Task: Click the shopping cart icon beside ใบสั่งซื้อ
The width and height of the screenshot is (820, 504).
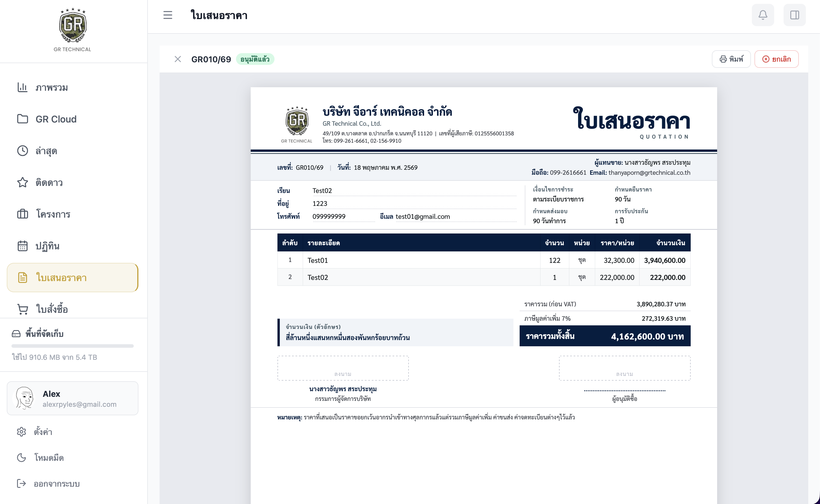Action: 22,309
